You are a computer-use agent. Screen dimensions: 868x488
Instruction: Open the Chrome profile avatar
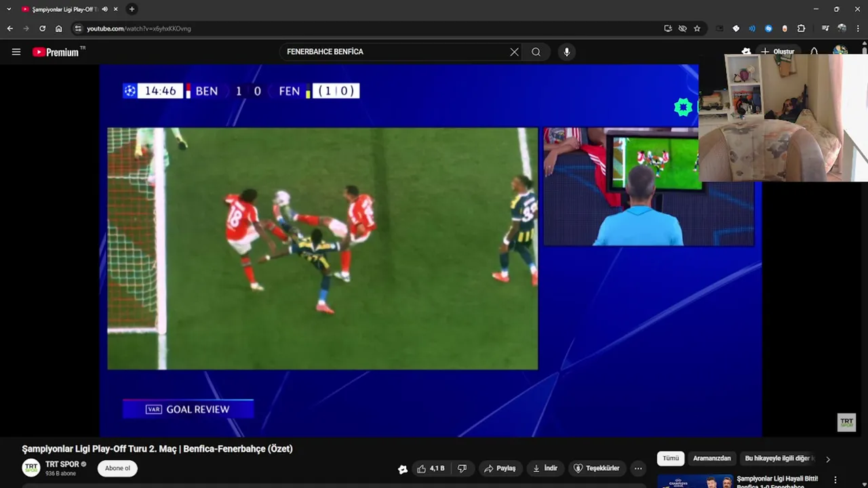pos(842,28)
